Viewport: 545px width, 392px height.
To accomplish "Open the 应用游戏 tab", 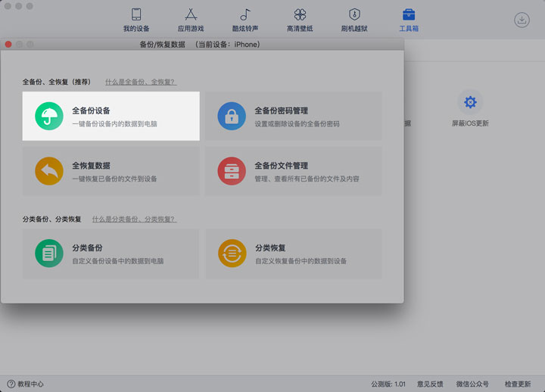I will [x=191, y=20].
